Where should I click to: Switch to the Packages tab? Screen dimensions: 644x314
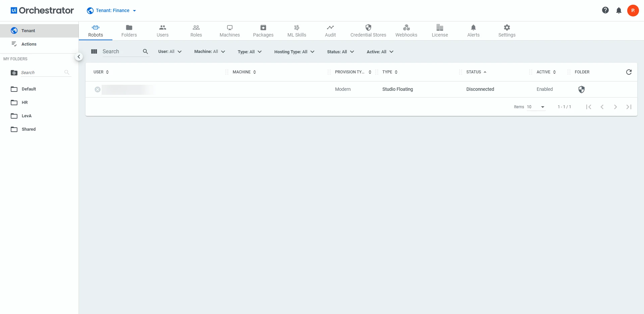(263, 31)
